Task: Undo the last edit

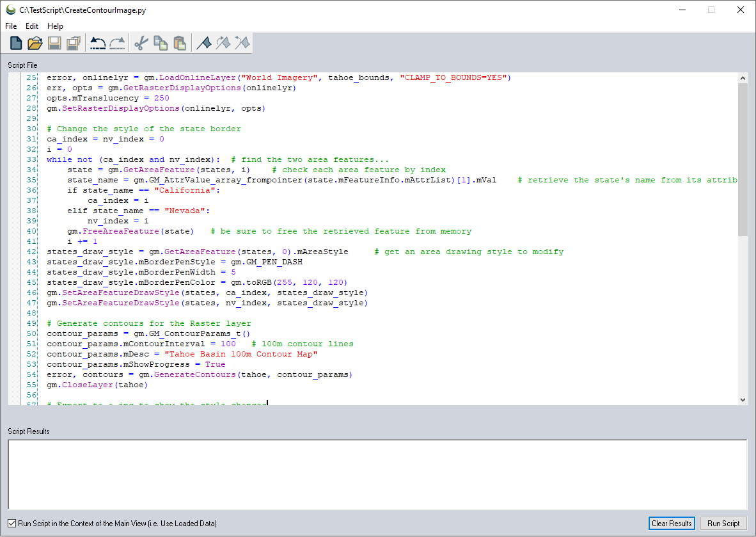Action: click(98, 43)
